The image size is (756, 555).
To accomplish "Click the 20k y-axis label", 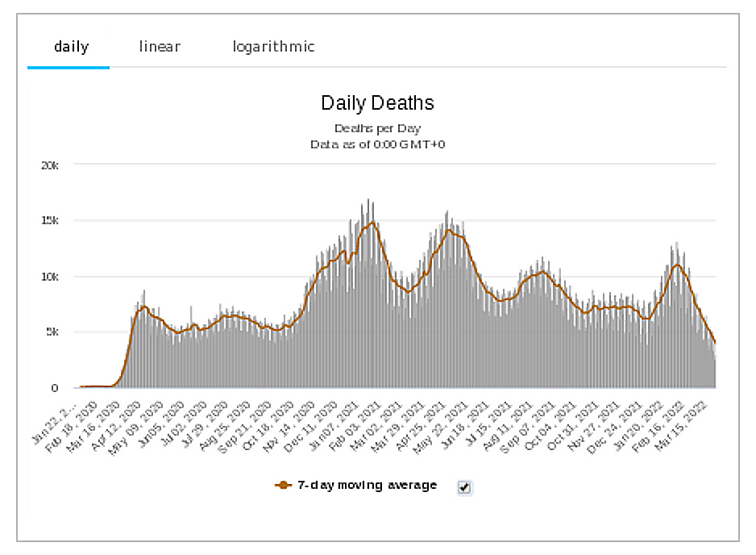I will tap(50, 165).
